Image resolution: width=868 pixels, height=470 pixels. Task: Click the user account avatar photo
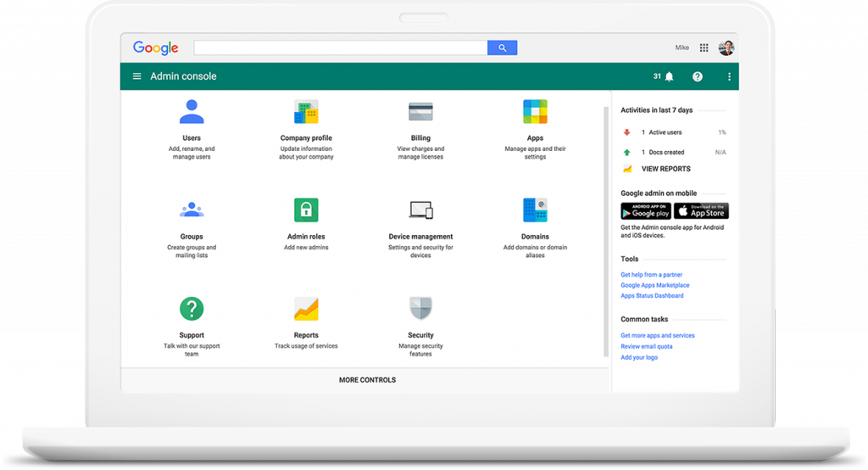click(x=726, y=48)
